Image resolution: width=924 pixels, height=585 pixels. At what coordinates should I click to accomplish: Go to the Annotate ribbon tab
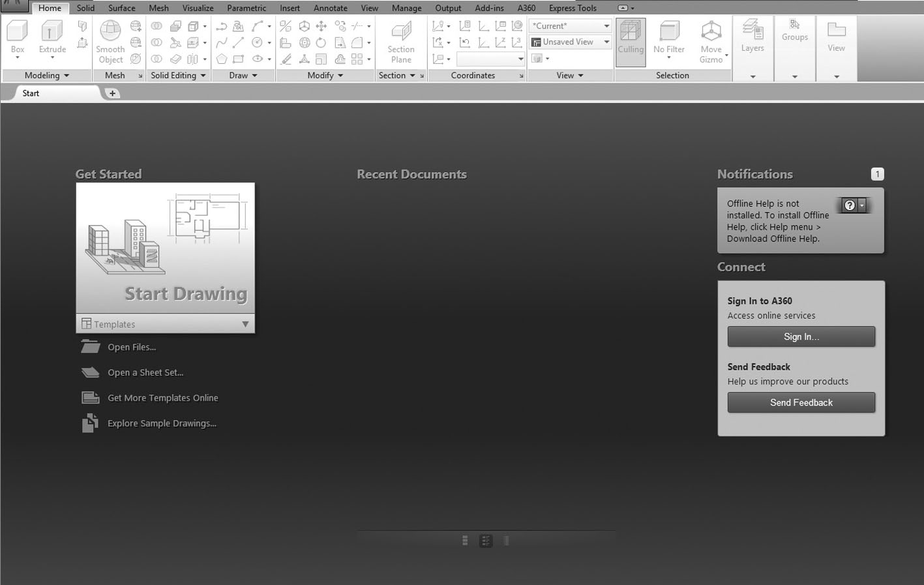click(331, 8)
